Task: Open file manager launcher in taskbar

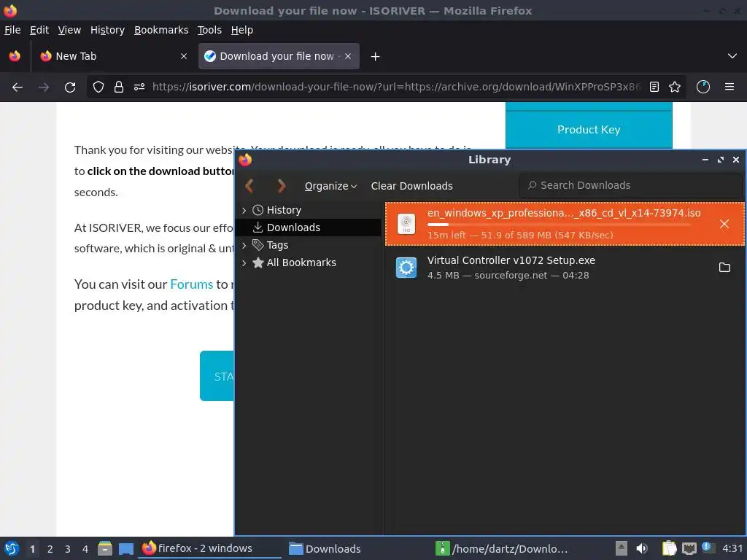Action: [x=105, y=548]
